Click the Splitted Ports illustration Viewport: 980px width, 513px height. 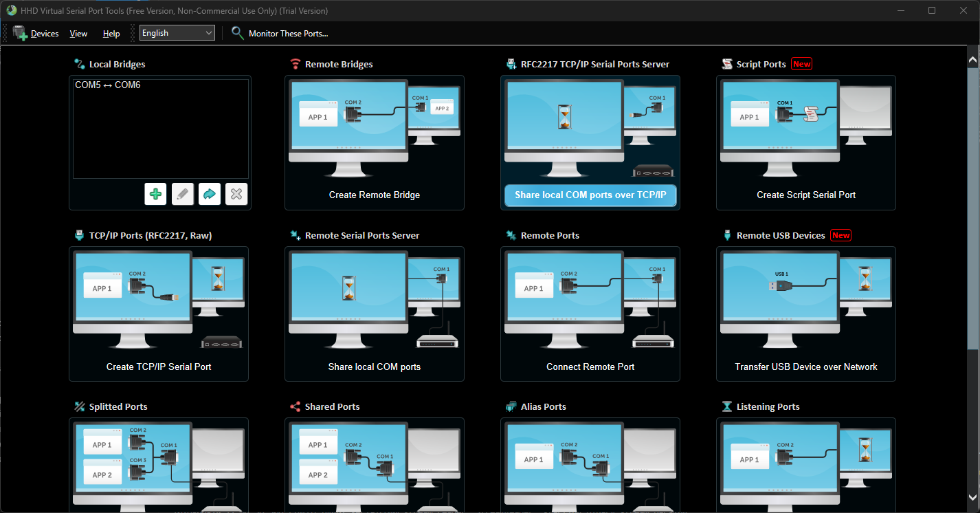click(159, 467)
